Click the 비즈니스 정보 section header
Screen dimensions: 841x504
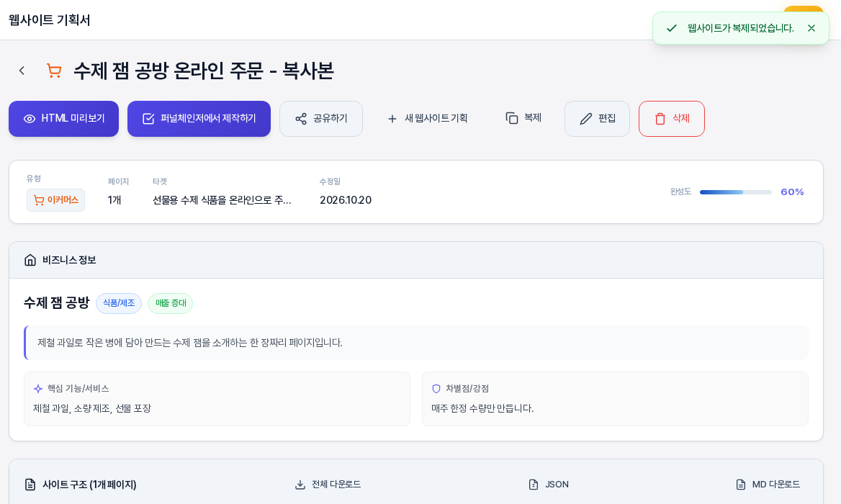click(416, 260)
